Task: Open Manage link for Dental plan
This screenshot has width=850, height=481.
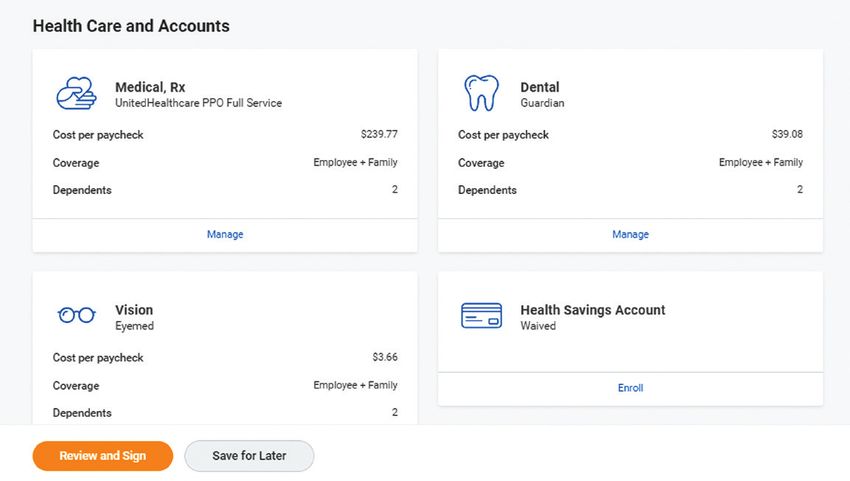Action: point(630,234)
